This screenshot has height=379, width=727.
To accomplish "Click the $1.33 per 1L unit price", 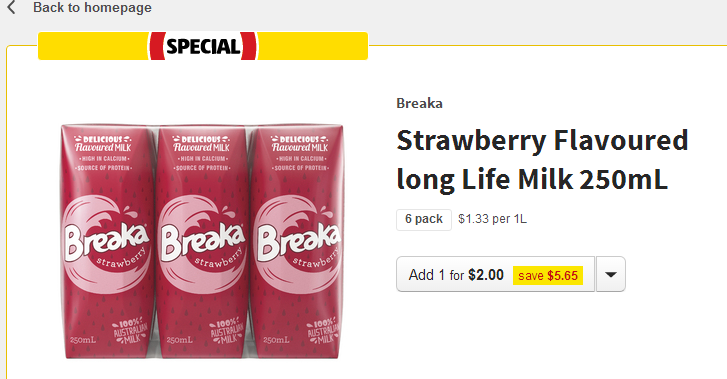I will [x=492, y=219].
